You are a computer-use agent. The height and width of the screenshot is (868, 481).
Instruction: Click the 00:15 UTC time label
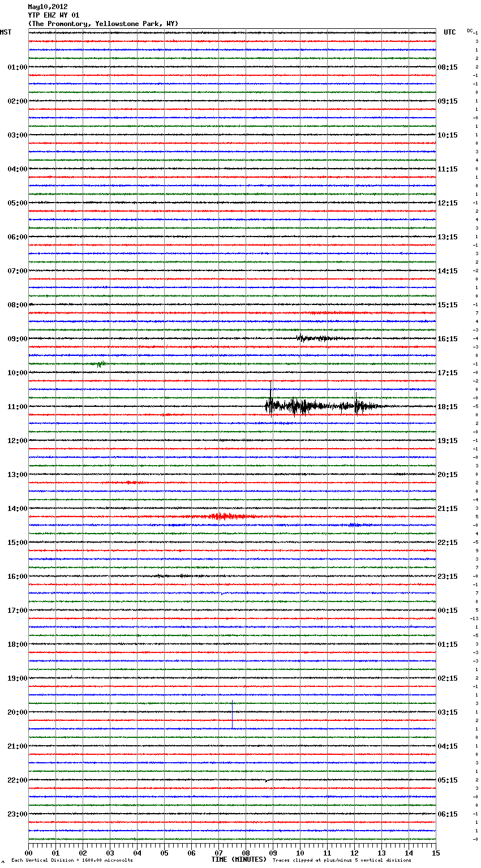(x=448, y=611)
